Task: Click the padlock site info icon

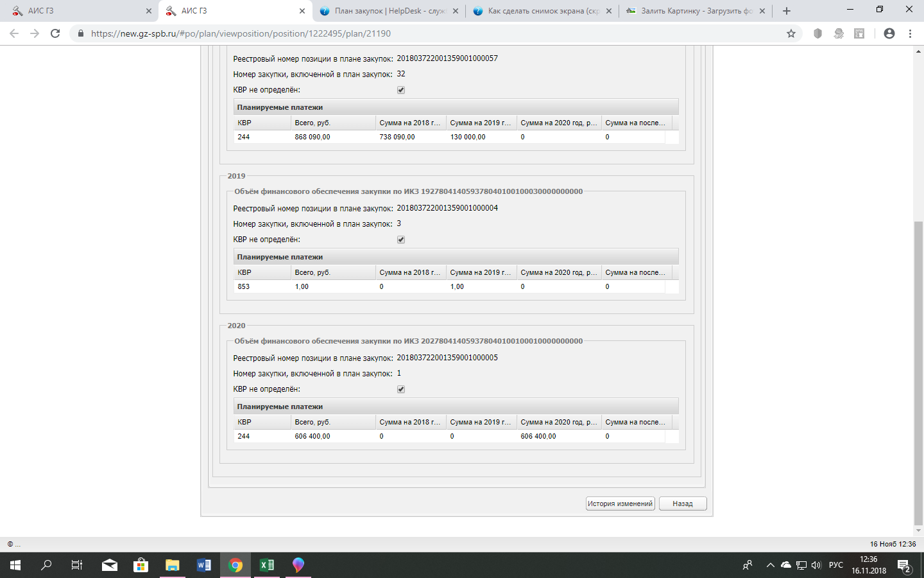Action: (x=81, y=33)
